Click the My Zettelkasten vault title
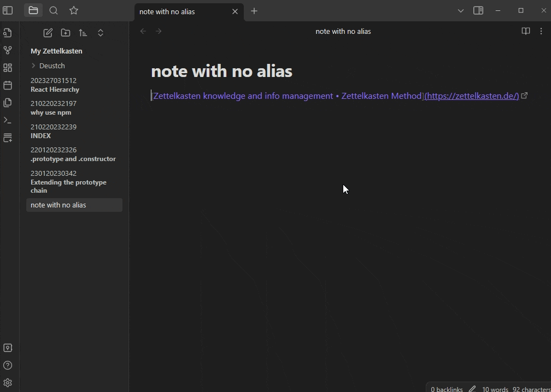The height and width of the screenshot is (392, 551). [x=56, y=51]
